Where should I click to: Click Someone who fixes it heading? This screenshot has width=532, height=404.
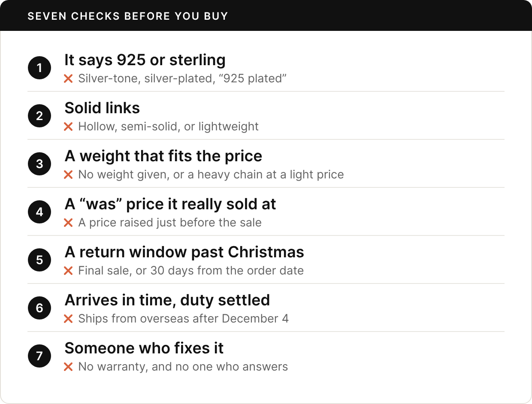(144, 348)
